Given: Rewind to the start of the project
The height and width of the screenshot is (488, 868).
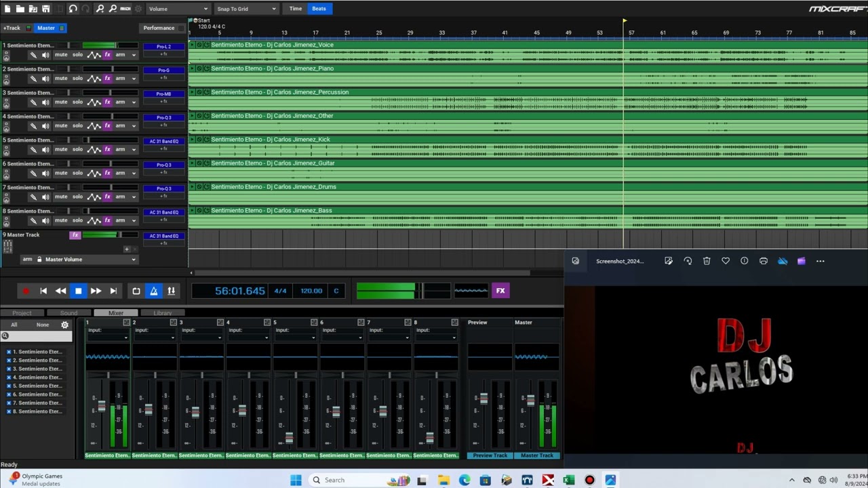Looking at the screenshot, I should point(43,291).
